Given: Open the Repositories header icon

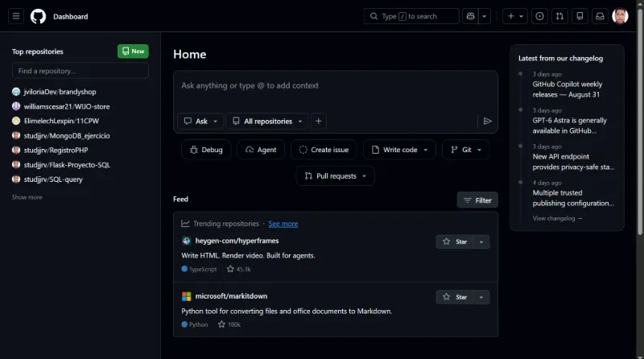Looking at the screenshot, I should (x=580, y=16).
